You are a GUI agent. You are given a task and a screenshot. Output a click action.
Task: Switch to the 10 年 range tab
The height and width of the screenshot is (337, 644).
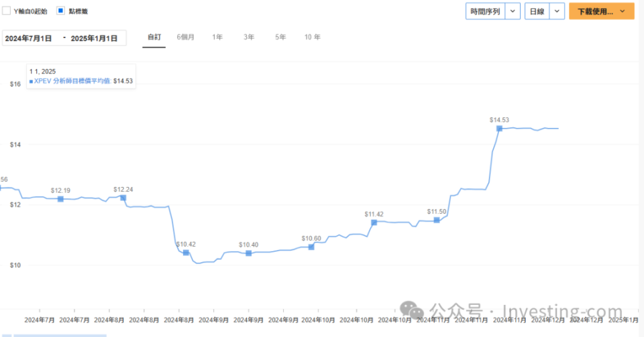tap(312, 38)
